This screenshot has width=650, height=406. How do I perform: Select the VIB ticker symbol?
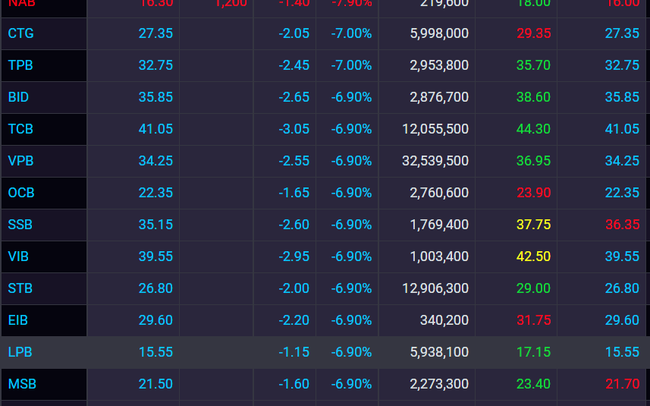tap(18, 257)
